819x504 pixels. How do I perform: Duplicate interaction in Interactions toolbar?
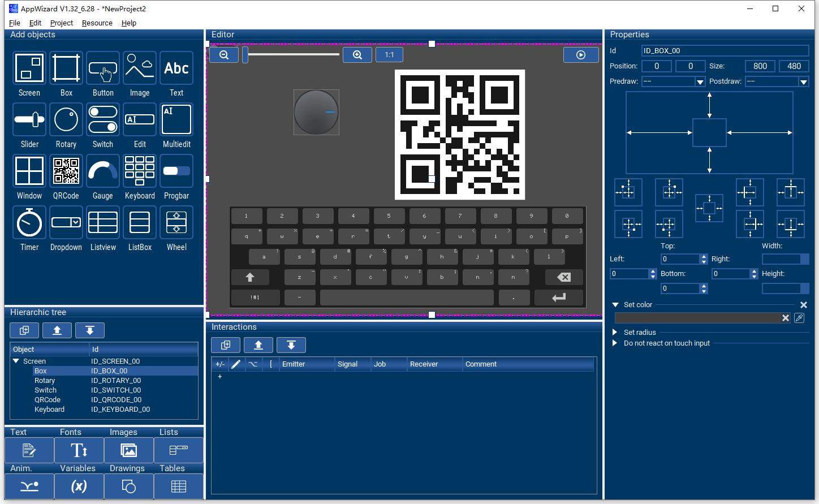point(226,345)
